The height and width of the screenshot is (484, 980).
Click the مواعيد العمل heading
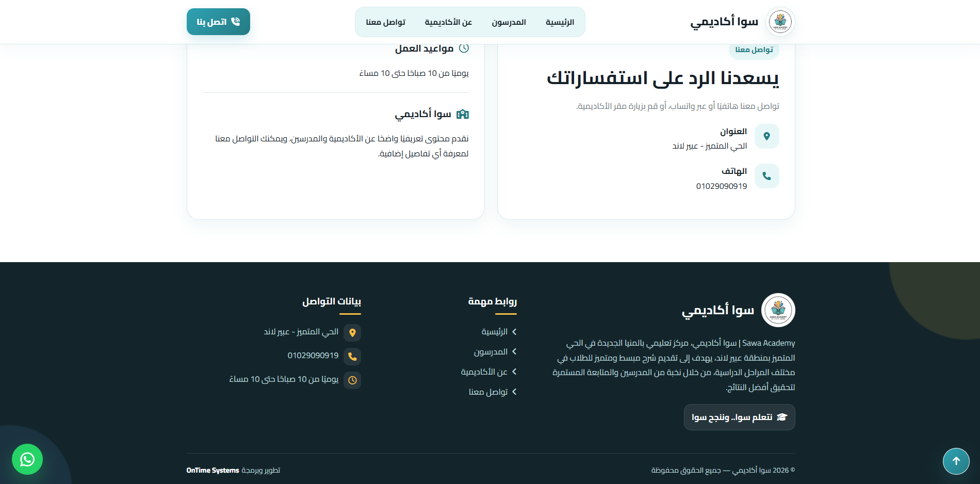[x=424, y=49]
